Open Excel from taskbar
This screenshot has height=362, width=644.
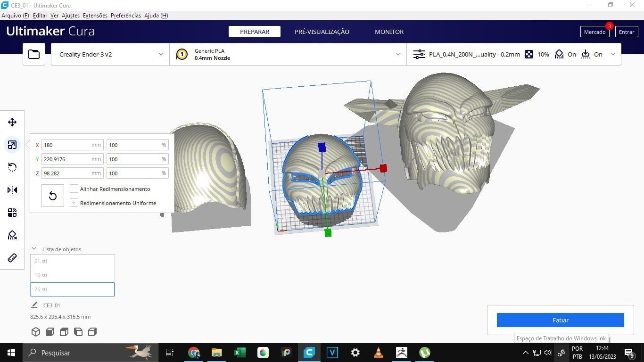pyautogui.click(x=239, y=353)
